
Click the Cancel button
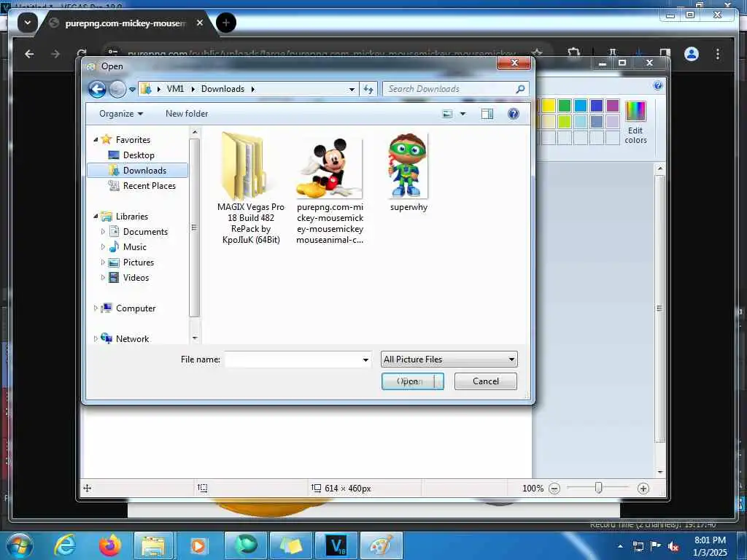(485, 381)
